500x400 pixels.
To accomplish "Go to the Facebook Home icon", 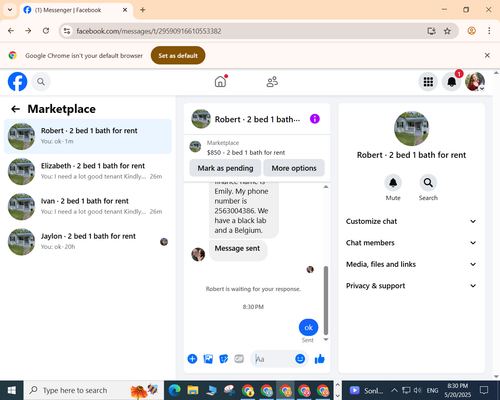I will coord(220,82).
